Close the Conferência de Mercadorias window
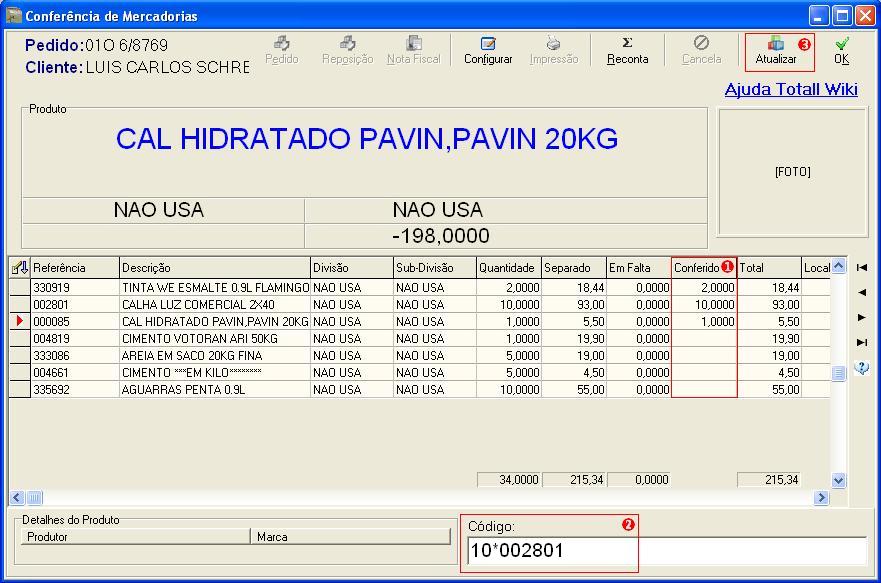881x583 pixels. pos(865,16)
